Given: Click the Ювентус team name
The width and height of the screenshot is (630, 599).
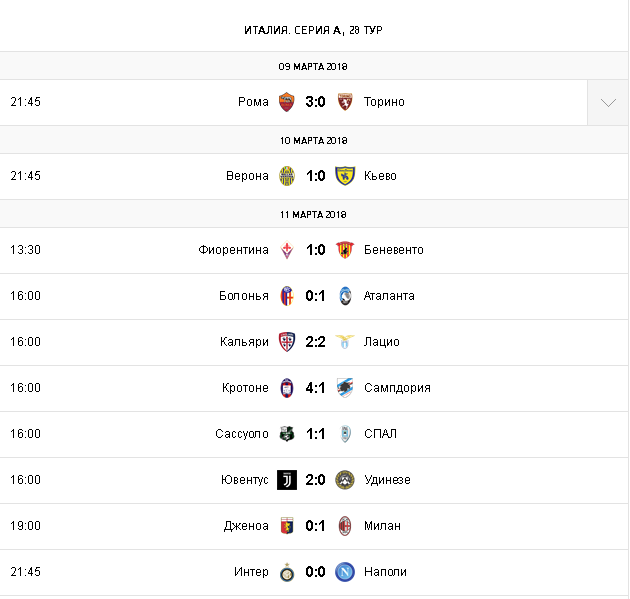Looking at the screenshot, I should (245, 480).
